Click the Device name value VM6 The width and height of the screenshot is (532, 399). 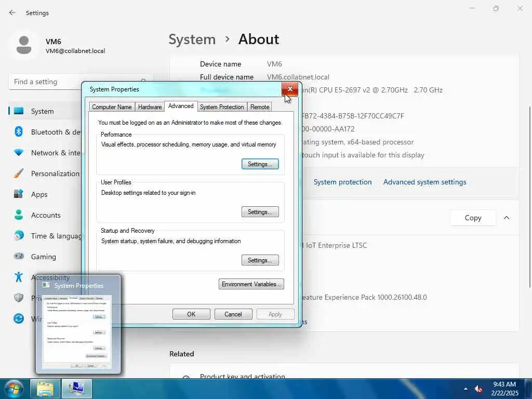[274, 64]
